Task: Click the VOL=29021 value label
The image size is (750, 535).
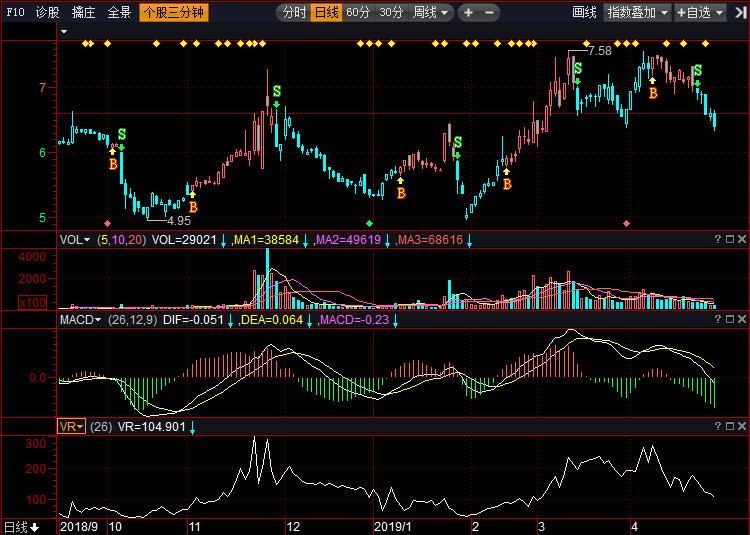Action: pyautogui.click(x=184, y=240)
